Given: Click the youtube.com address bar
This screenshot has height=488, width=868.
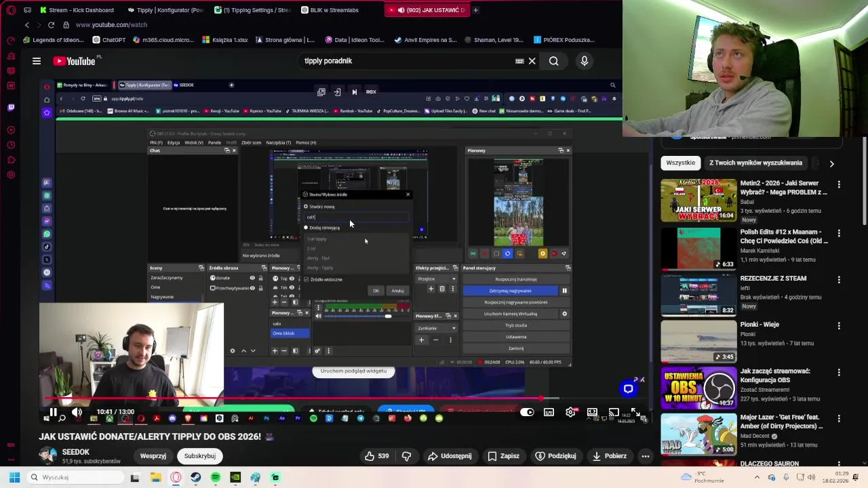Looking at the screenshot, I should click(x=111, y=25).
